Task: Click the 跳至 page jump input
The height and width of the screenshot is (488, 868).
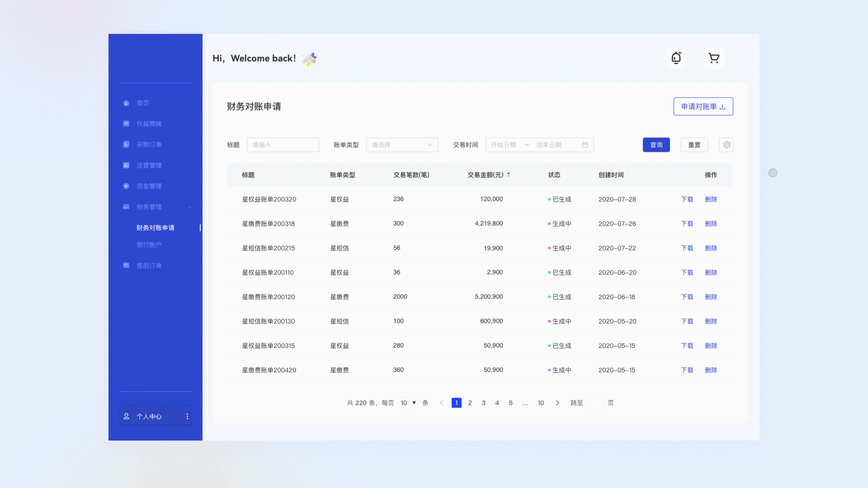Action: [595, 403]
